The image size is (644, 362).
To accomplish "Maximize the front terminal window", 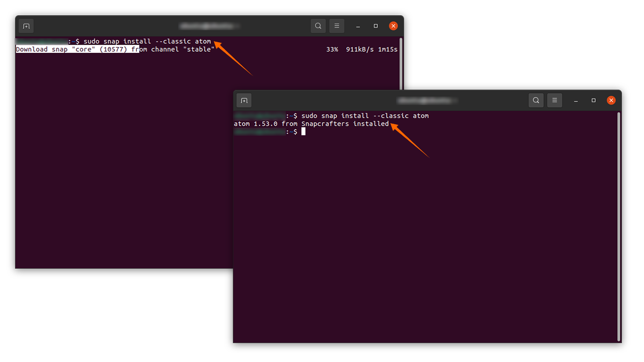I will point(593,101).
